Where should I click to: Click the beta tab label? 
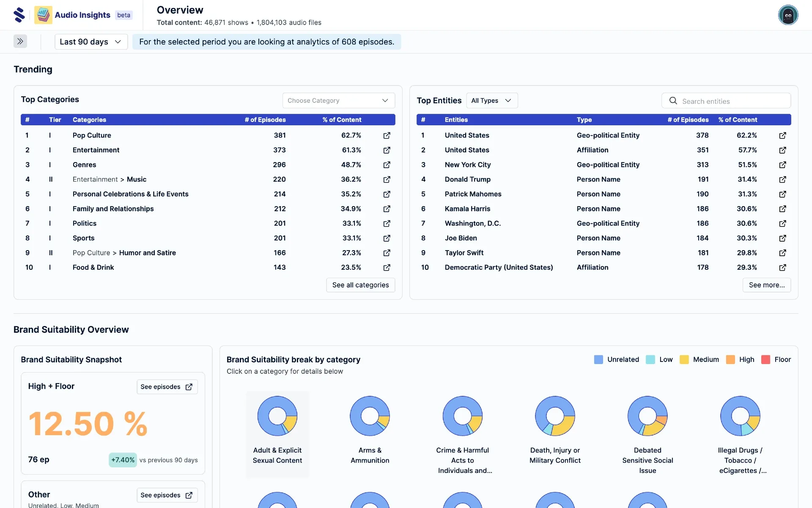point(123,15)
